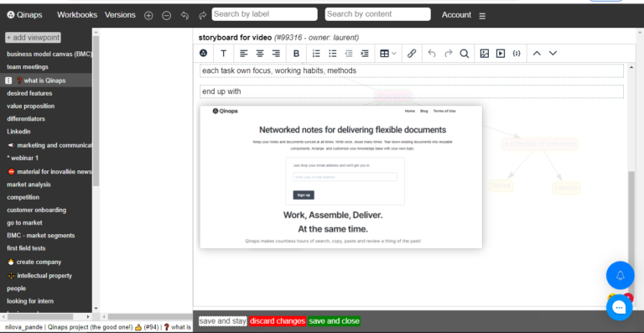
Task: Select marketing and communication viewpoint
Action: [49, 145]
